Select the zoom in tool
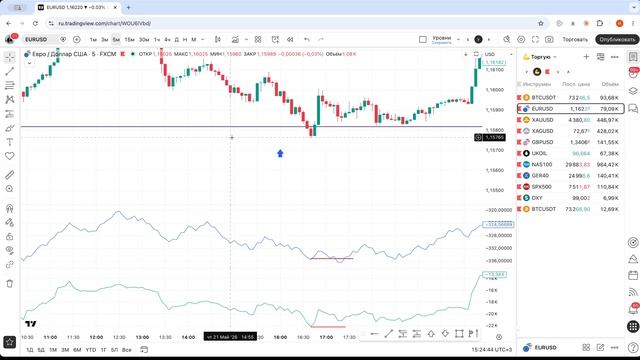 (x=10, y=189)
